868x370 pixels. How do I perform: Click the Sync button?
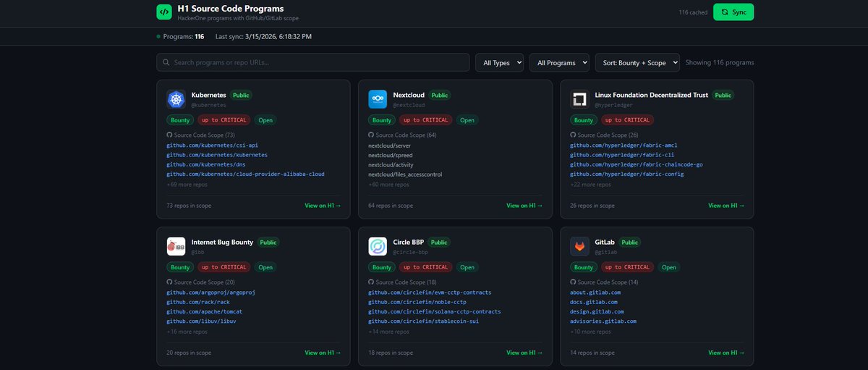pyautogui.click(x=733, y=12)
